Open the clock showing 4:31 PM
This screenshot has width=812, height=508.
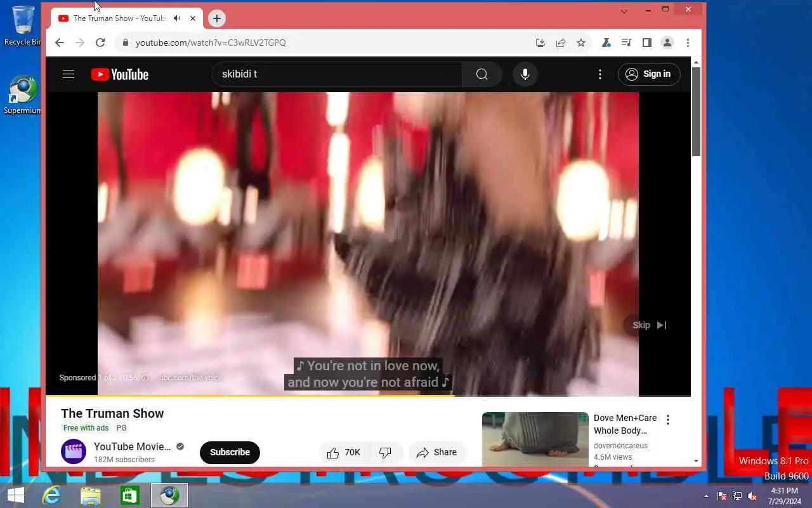click(x=785, y=496)
